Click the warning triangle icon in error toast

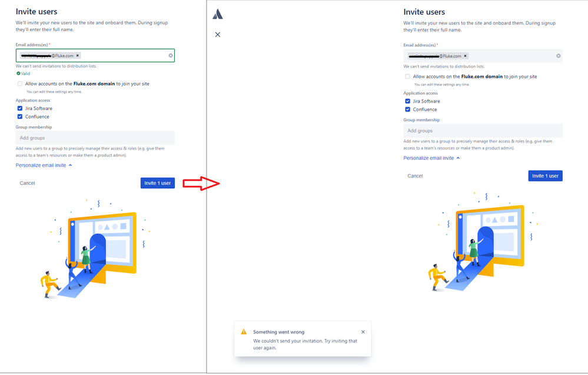pos(244,332)
